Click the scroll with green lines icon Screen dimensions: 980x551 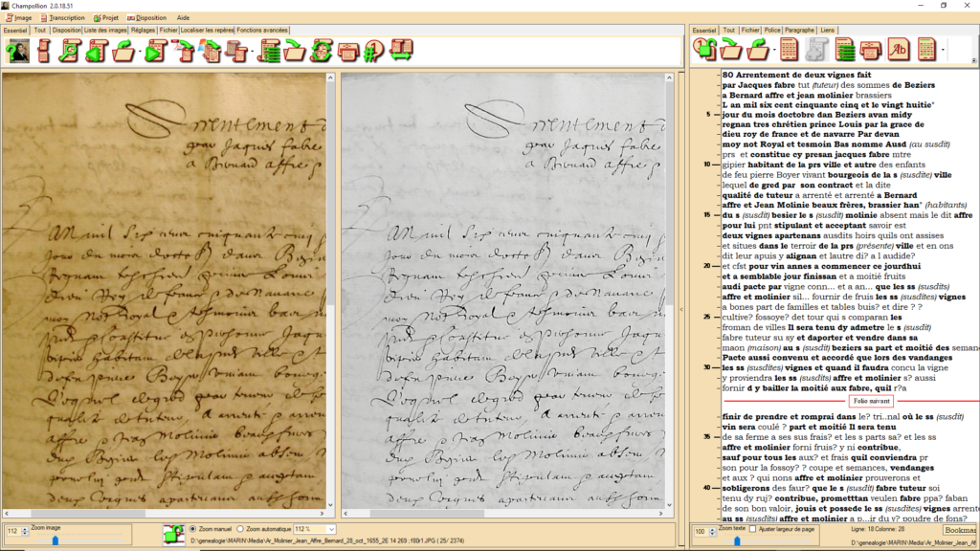point(270,51)
